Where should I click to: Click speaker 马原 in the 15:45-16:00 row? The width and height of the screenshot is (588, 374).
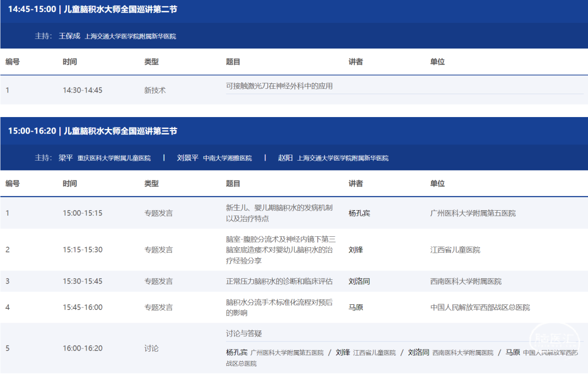pyautogui.click(x=356, y=308)
